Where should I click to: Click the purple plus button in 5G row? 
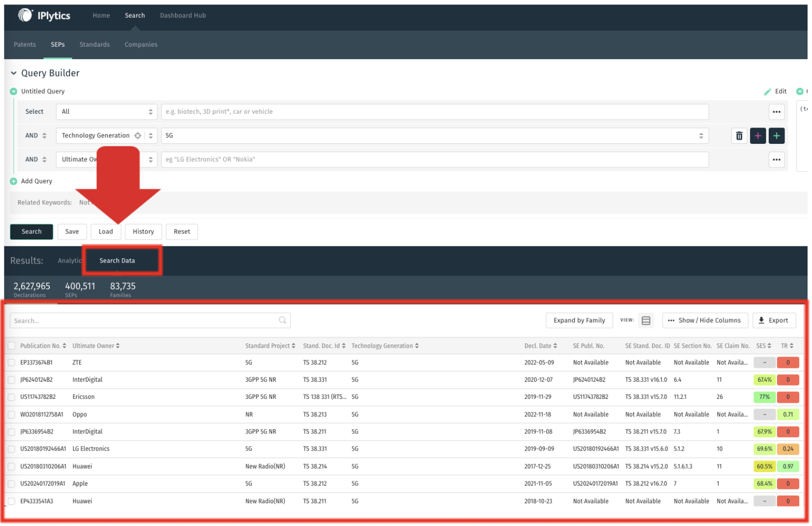click(x=758, y=135)
